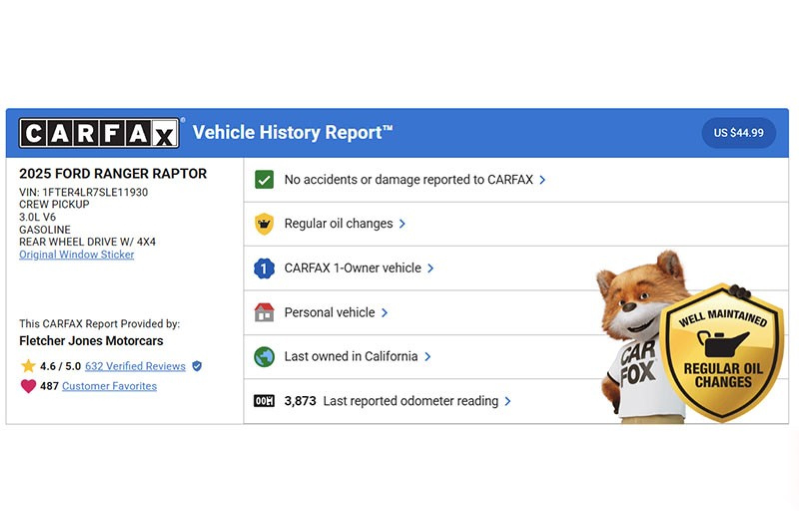Screen dimensions: 799x532
Task: Expand the Regular oil changes chevron
Action: point(402,224)
